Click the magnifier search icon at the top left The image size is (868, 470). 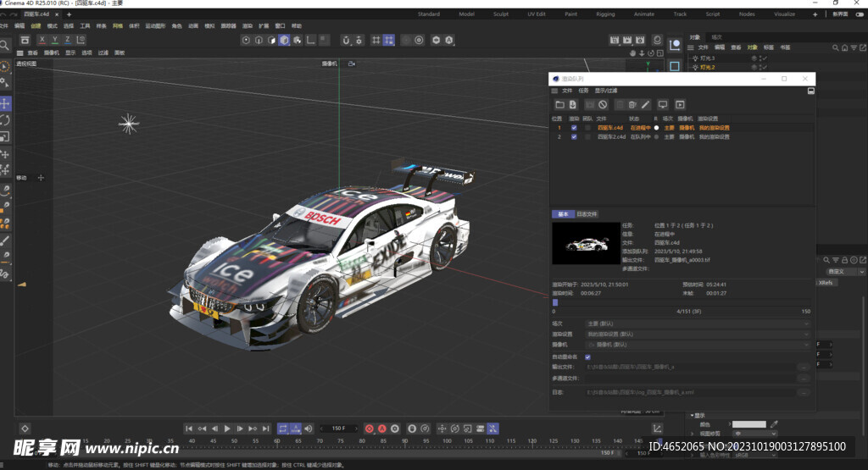tap(4, 45)
